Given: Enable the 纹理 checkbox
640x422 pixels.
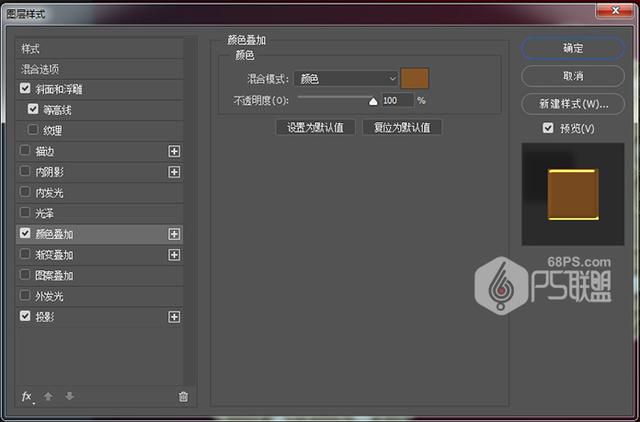Looking at the screenshot, I should (x=33, y=130).
